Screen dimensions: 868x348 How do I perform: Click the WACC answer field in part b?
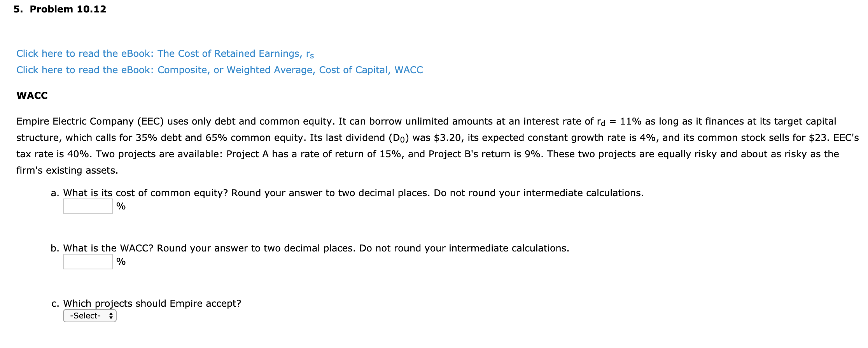pyautogui.click(x=87, y=262)
